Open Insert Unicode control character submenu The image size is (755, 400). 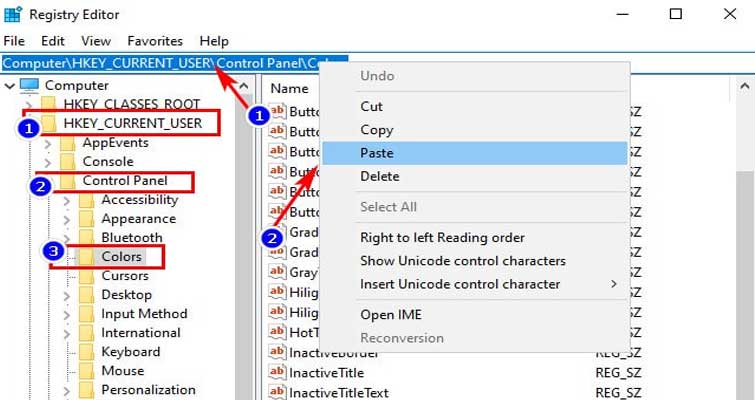click(474, 284)
